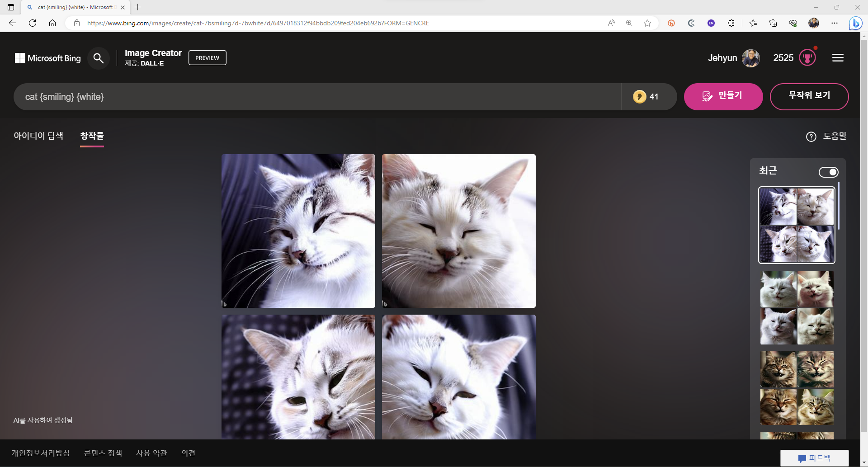868x467 pixels.
Task: Click the Image Creator title
Action: [153, 53]
